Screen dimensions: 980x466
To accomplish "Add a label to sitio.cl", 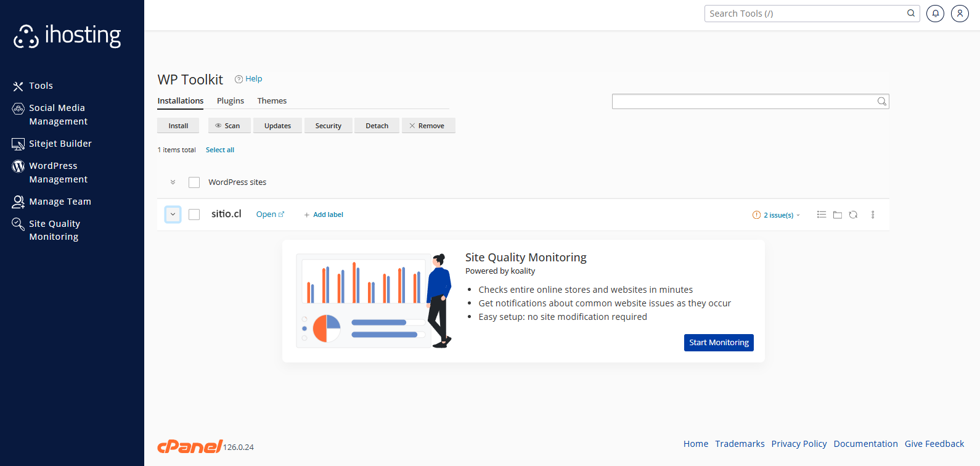I will pos(324,215).
